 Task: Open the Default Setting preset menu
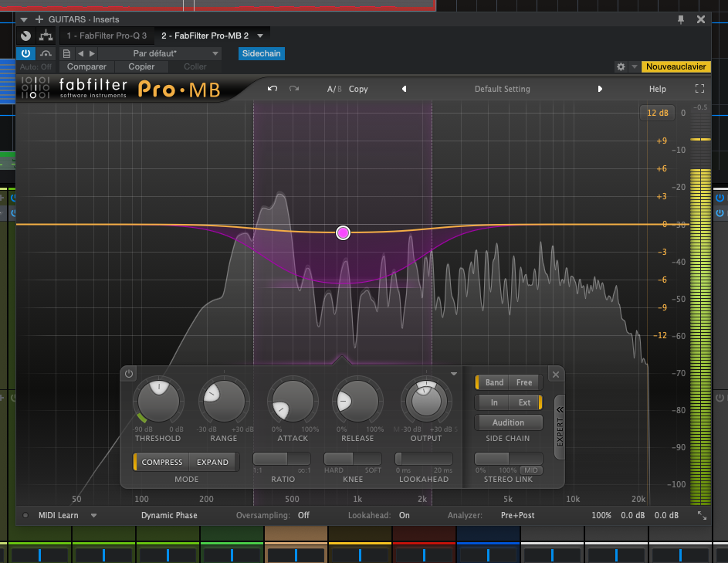502,89
